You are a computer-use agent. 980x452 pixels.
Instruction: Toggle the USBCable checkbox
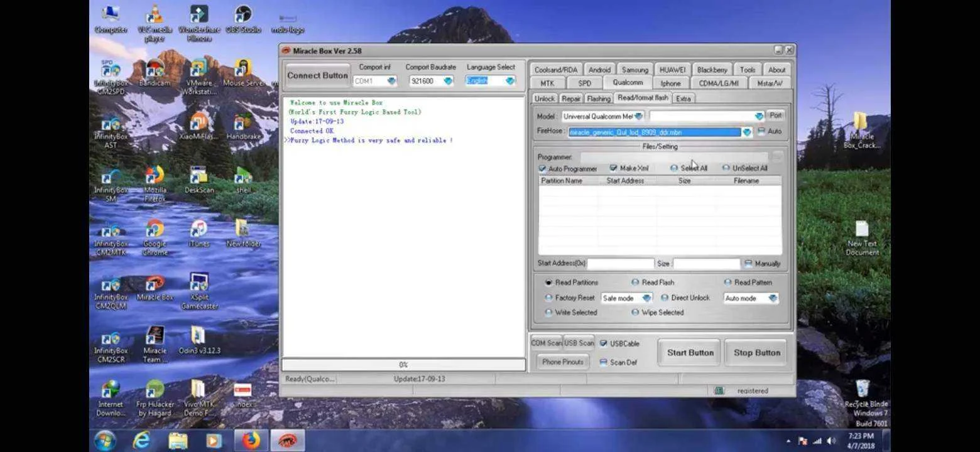(x=603, y=343)
